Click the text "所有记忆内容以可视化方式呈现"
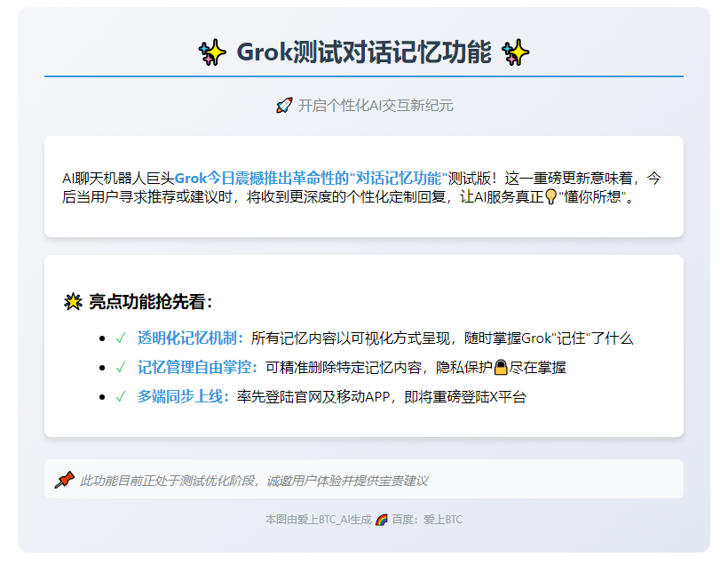 coord(351,338)
